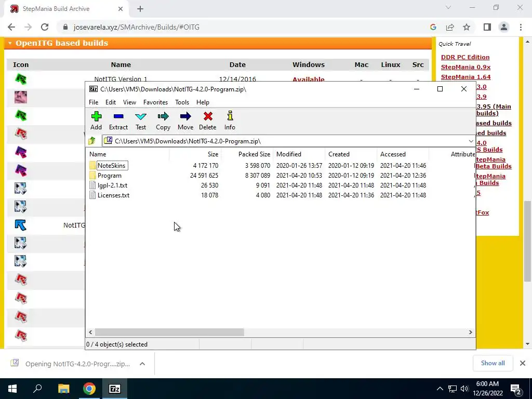Image resolution: width=532 pixels, height=399 pixels.
Task: Open a new Chrome tab
Action: [140, 9]
